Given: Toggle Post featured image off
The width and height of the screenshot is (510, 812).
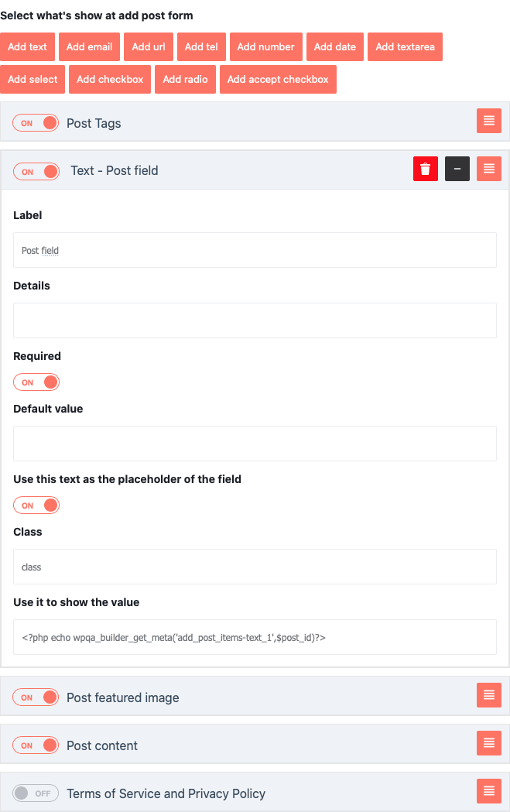Looking at the screenshot, I should point(35,697).
